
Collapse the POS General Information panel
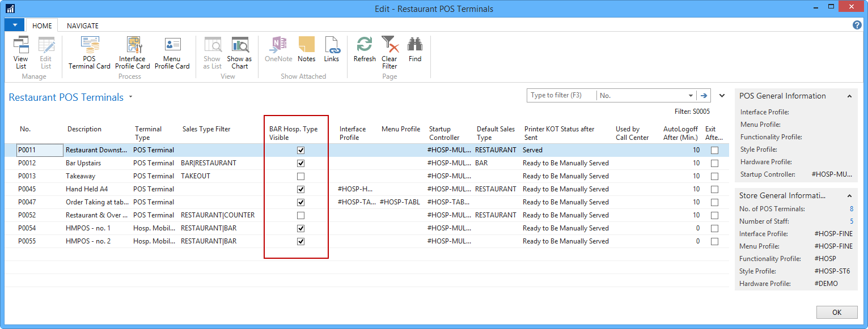(849, 96)
